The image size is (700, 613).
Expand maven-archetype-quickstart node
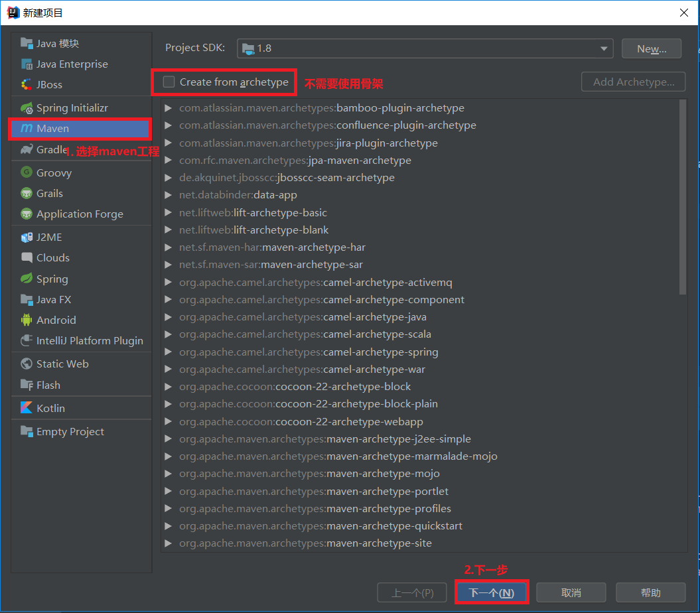(169, 526)
